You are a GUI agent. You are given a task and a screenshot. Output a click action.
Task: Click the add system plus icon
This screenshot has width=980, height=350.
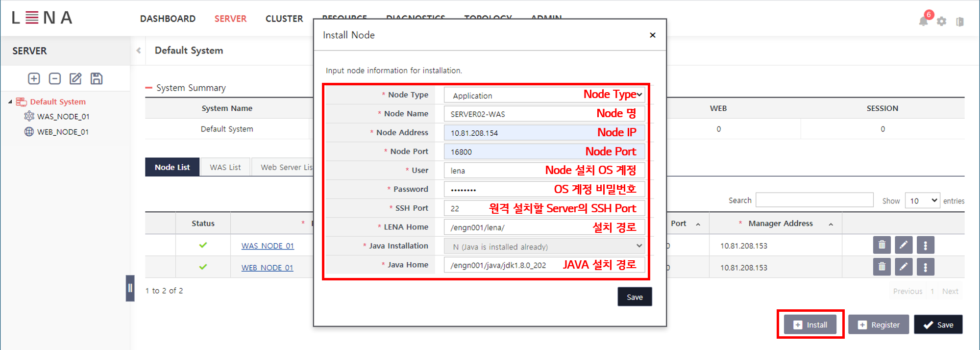tap(34, 78)
